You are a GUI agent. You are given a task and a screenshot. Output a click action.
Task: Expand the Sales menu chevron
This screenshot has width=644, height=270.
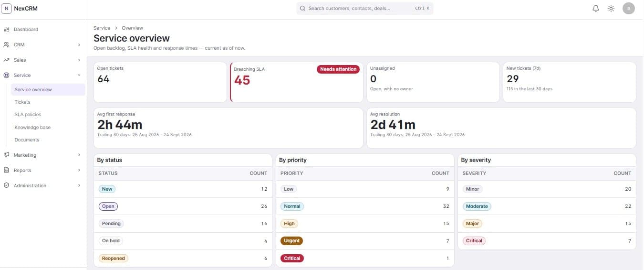(x=79, y=60)
